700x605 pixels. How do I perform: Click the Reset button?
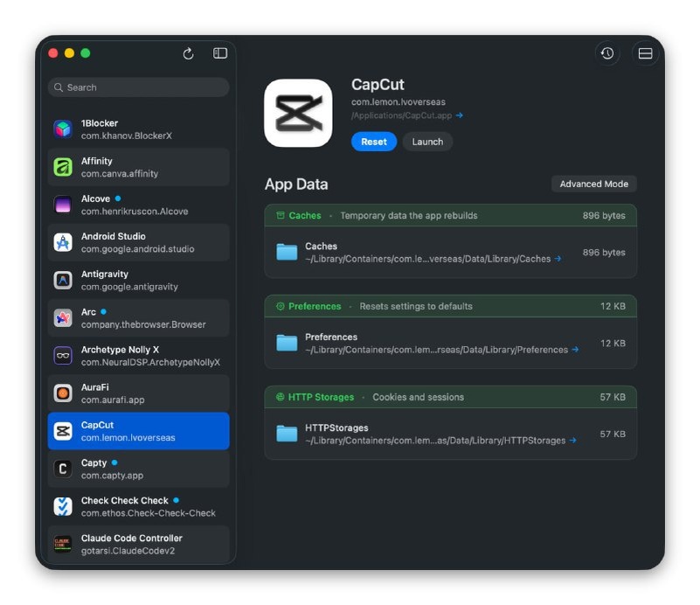point(374,142)
